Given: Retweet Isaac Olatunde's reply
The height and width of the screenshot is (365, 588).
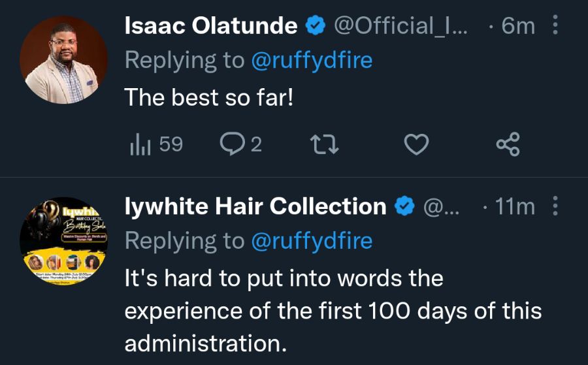Looking at the screenshot, I should click(324, 145).
